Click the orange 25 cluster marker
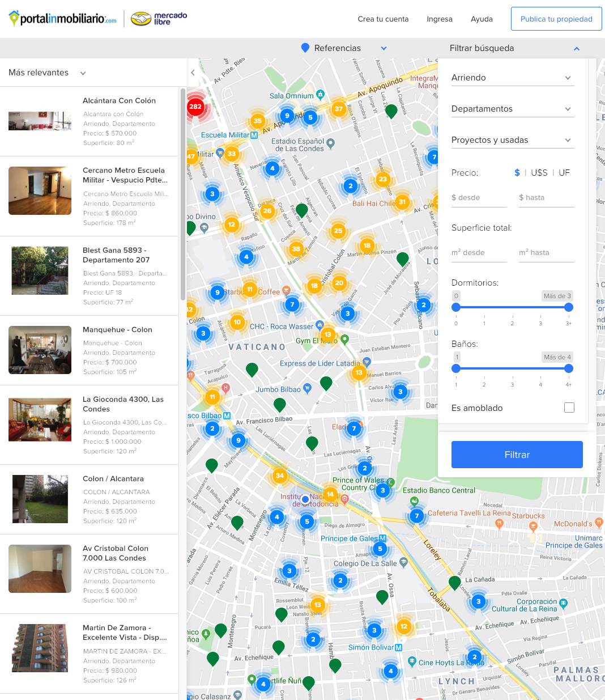This screenshot has height=700, width=605. click(338, 231)
